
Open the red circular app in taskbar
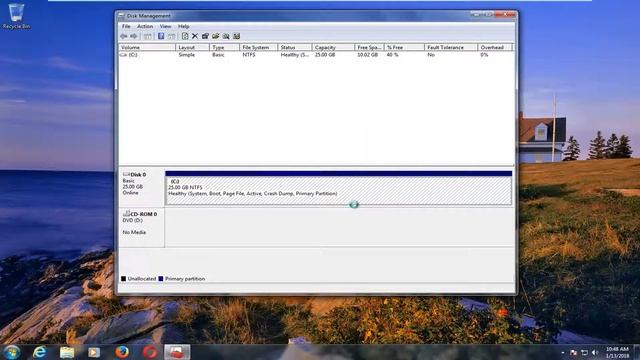149,352
